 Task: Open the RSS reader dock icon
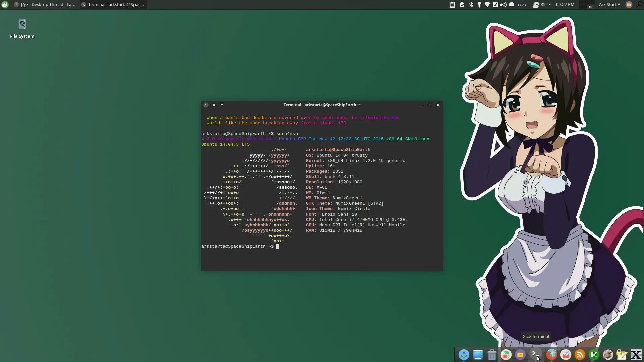[580, 354]
